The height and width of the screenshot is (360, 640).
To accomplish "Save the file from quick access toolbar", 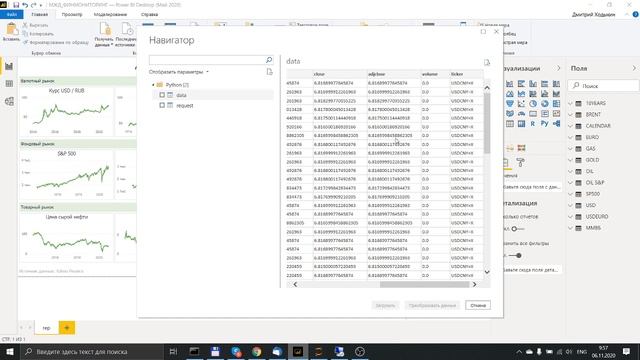I will [16, 5].
